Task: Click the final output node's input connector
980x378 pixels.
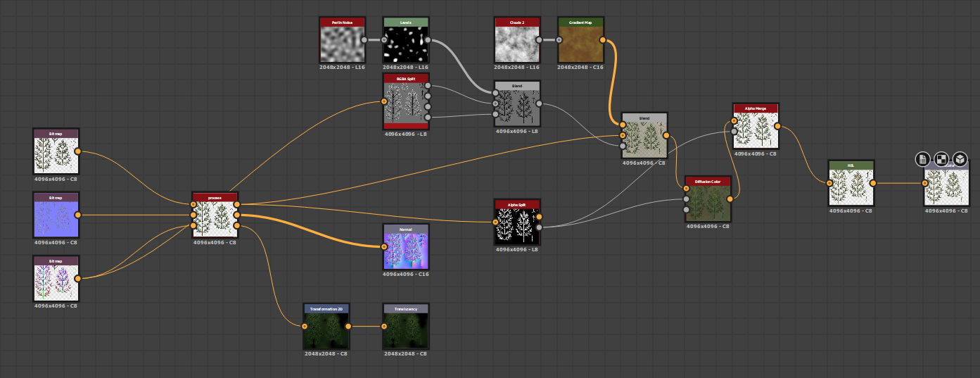Action: 926,183
